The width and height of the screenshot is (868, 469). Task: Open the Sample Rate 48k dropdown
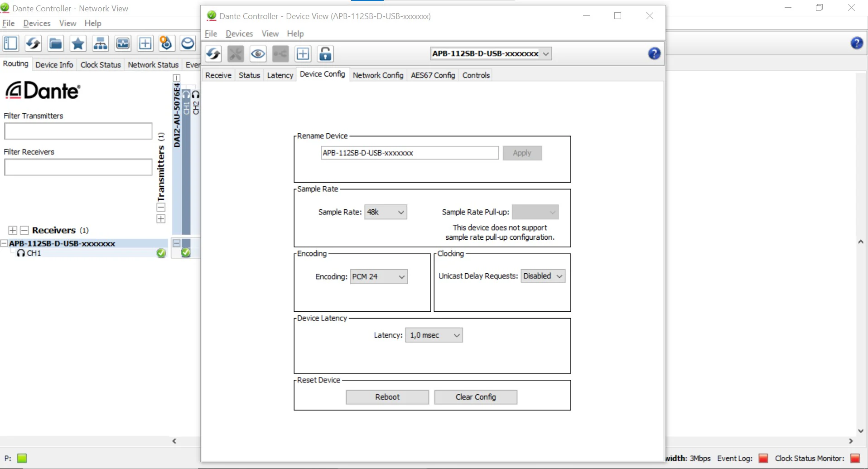(386, 212)
